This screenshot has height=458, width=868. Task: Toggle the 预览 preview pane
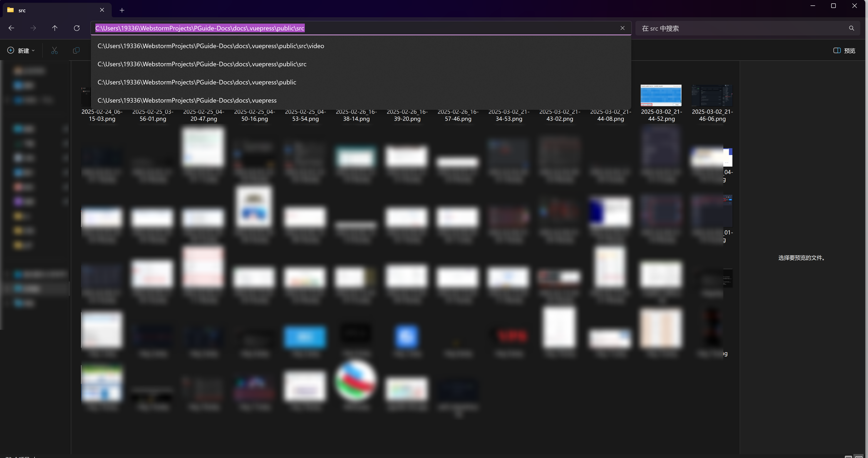(x=844, y=51)
